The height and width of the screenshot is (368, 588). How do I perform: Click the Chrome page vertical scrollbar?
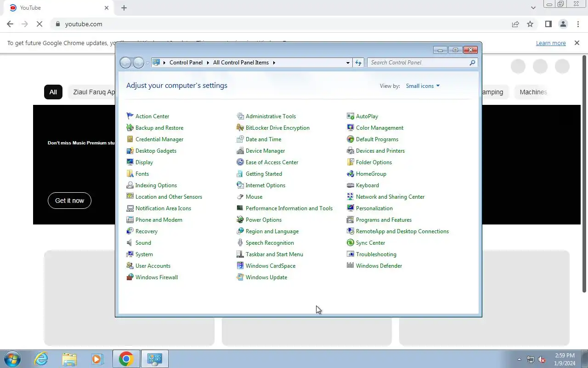584,174
